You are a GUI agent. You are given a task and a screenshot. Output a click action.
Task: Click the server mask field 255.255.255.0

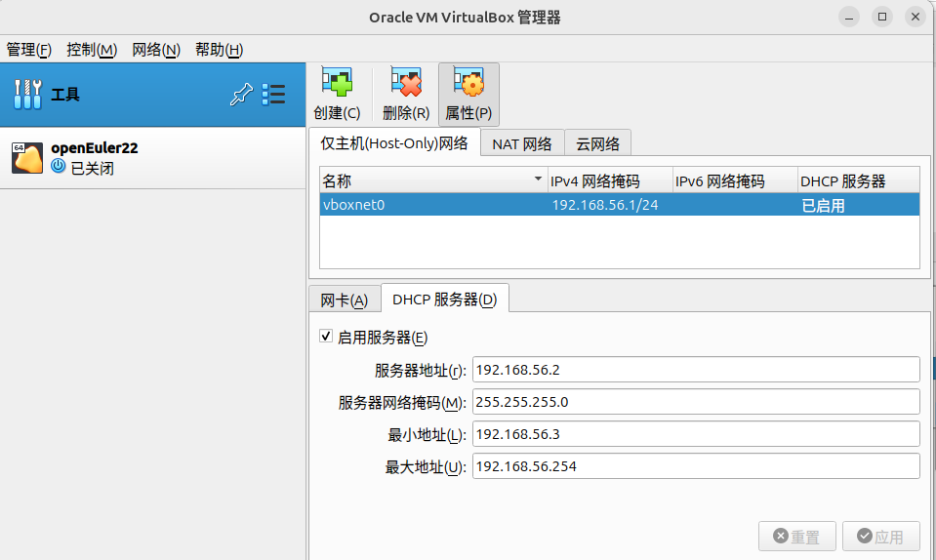(x=696, y=402)
